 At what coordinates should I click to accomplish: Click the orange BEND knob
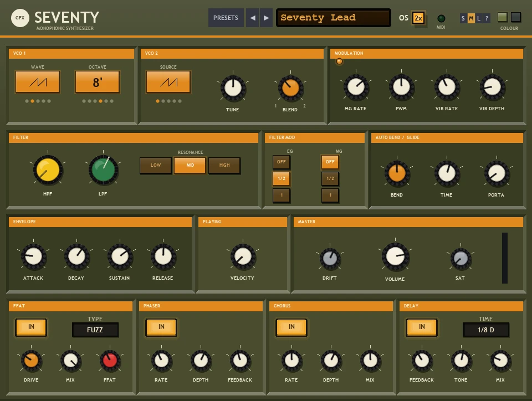397,173
